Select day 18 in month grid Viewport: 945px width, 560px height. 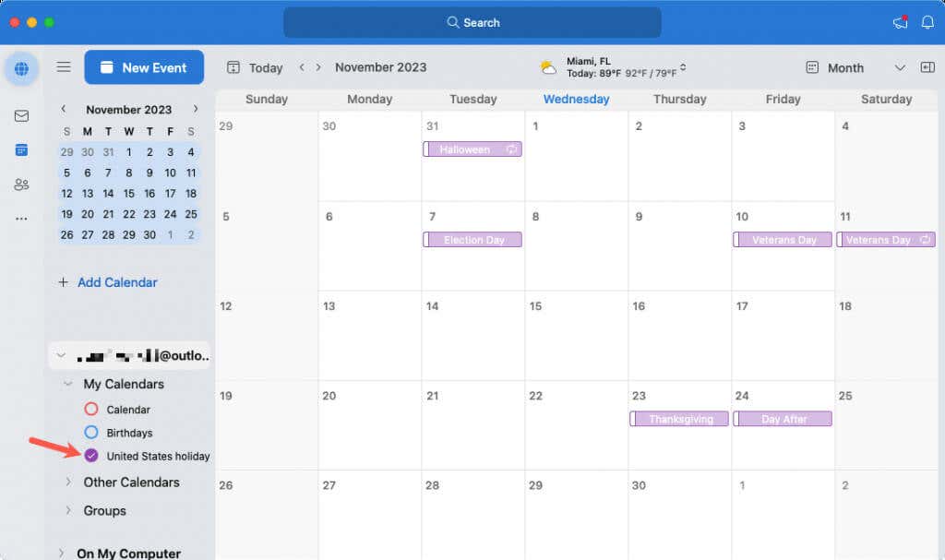pos(887,335)
